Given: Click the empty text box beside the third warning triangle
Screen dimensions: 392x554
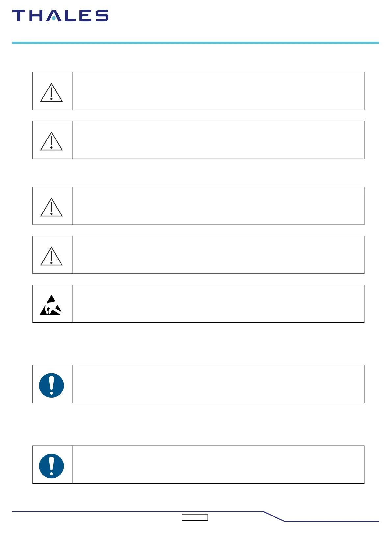Looking at the screenshot, I should point(218,206).
